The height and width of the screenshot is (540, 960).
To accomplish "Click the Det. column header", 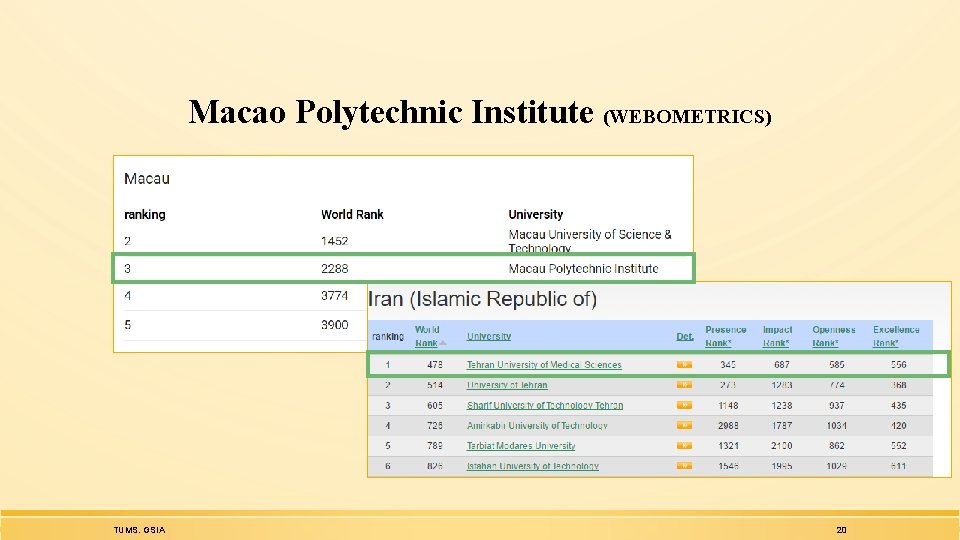I will [x=684, y=336].
